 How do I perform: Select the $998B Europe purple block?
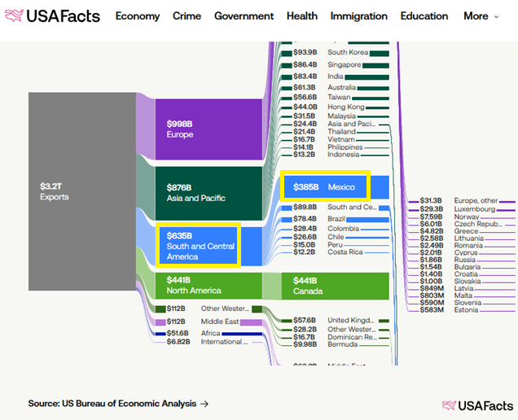tap(209, 129)
